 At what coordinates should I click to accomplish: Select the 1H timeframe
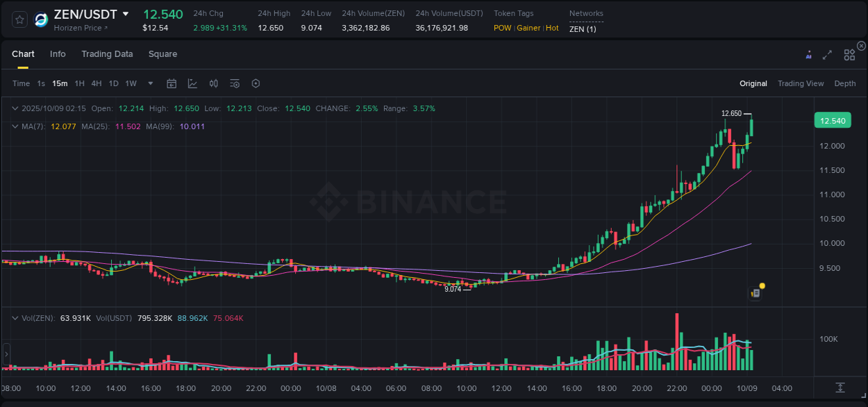point(78,83)
